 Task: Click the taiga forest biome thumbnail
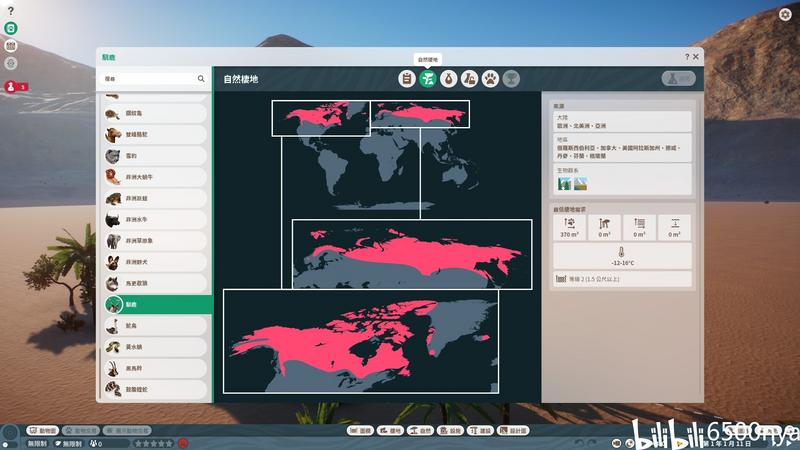coord(564,184)
